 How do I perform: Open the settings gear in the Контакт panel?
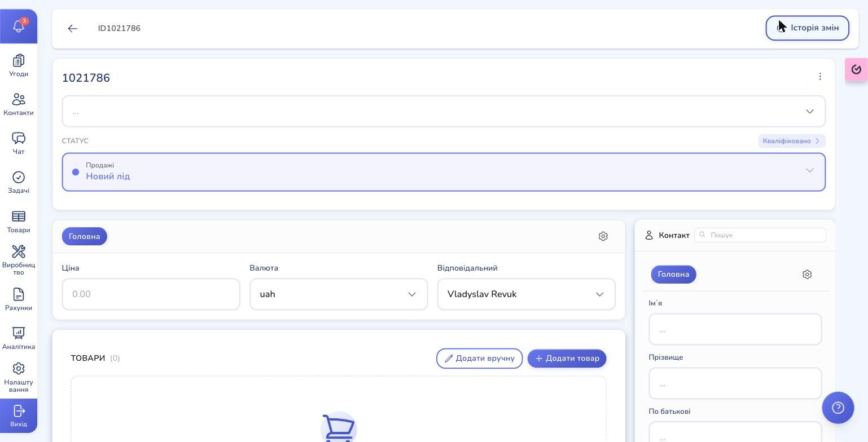807,275
